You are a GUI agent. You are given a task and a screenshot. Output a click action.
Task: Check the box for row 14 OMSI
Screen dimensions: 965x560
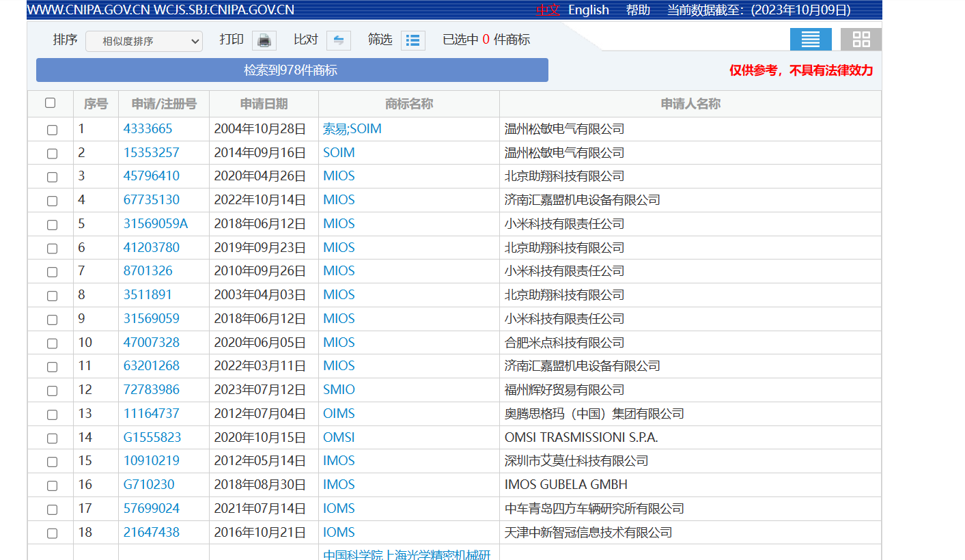click(52, 438)
